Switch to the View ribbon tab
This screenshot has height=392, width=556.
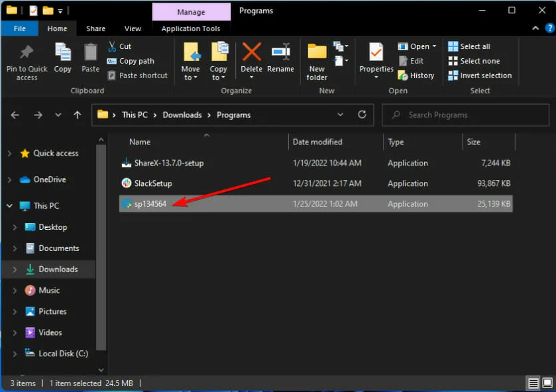[x=133, y=28]
